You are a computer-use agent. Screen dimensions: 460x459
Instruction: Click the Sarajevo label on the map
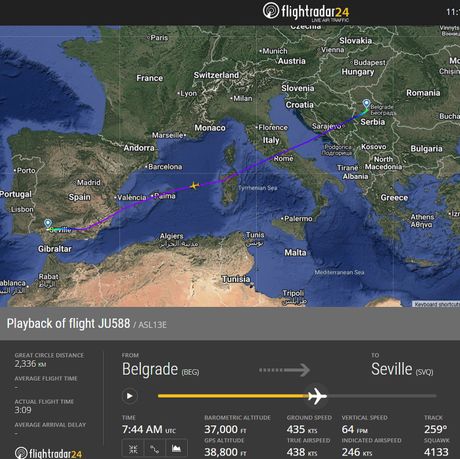[326, 126]
